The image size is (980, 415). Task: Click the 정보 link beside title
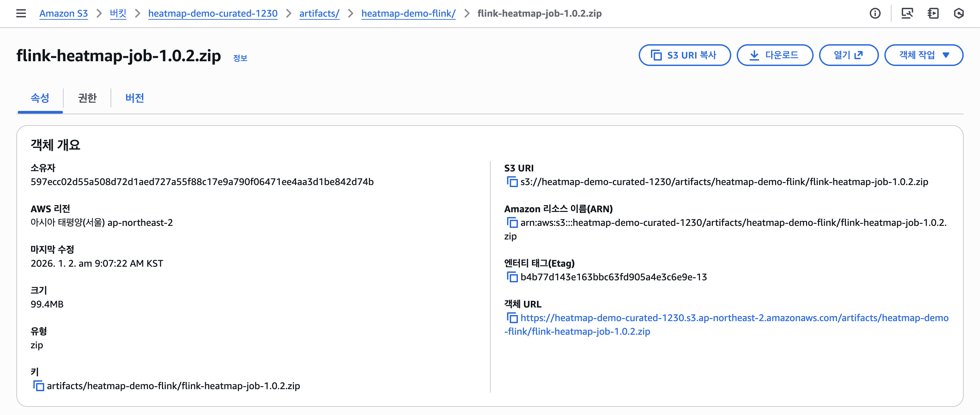coord(240,58)
